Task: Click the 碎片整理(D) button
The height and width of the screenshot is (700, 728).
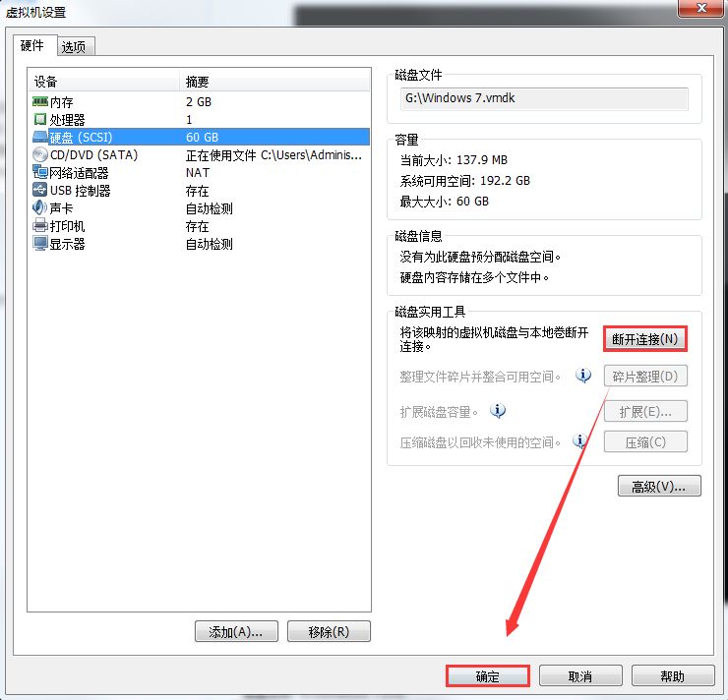Action: click(x=645, y=376)
